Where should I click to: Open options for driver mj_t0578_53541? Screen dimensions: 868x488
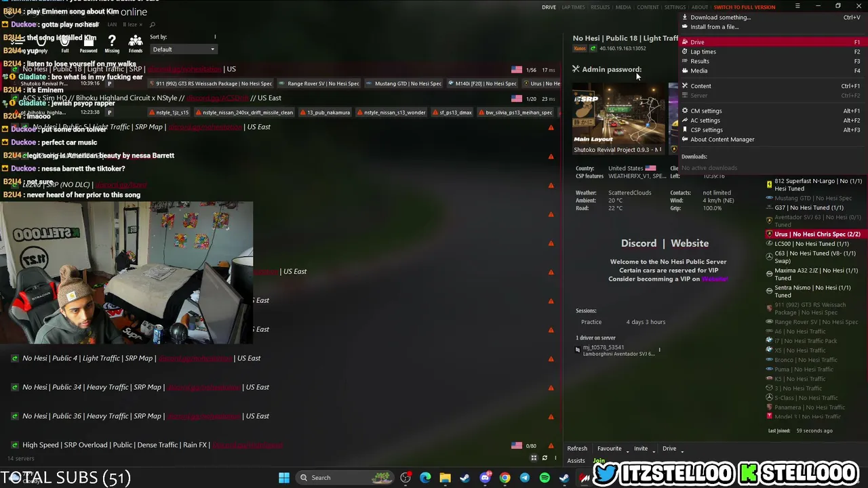point(659,350)
